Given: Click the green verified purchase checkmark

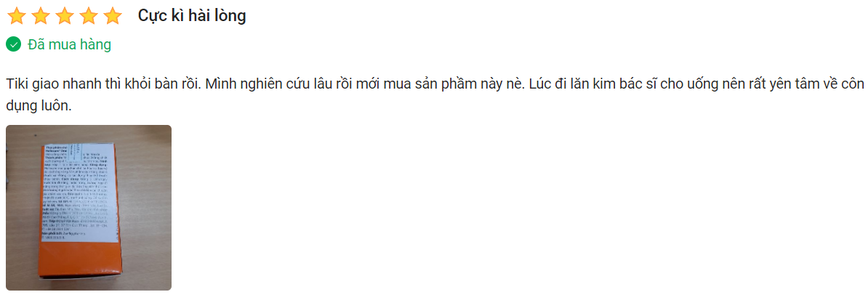Looking at the screenshot, I should (x=13, y=44).
